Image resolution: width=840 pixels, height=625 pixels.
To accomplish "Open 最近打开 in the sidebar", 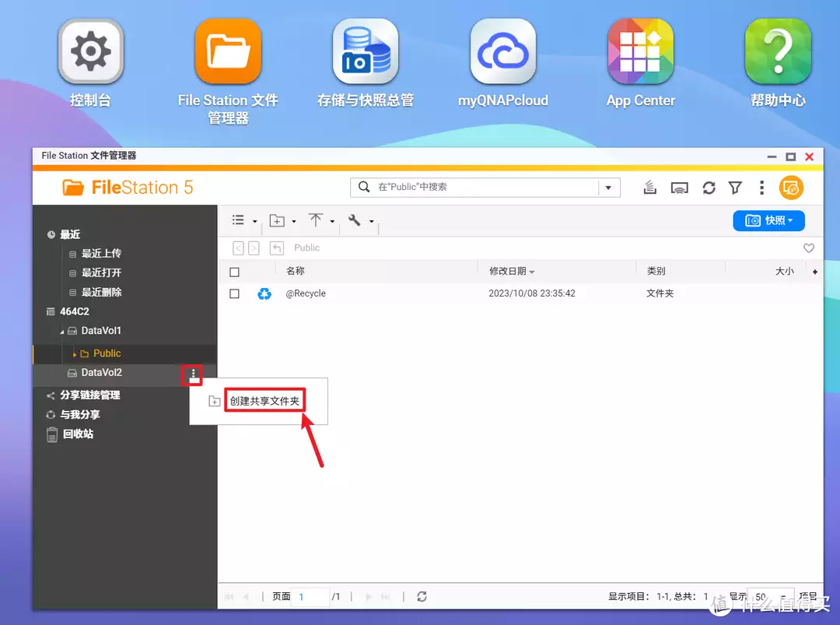I will [101, 272].
